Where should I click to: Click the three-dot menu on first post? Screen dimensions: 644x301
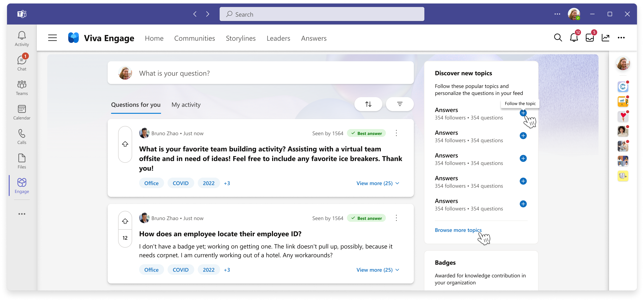coord(396,133)
